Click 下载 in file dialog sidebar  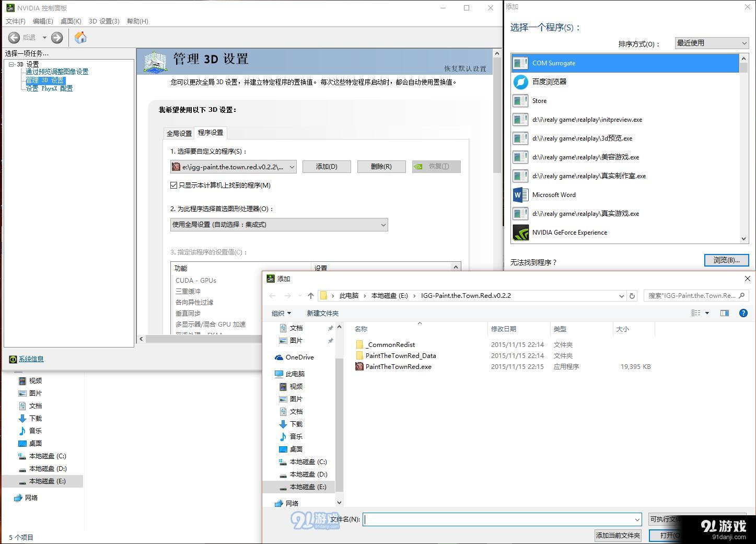click(x=296, y=424)
